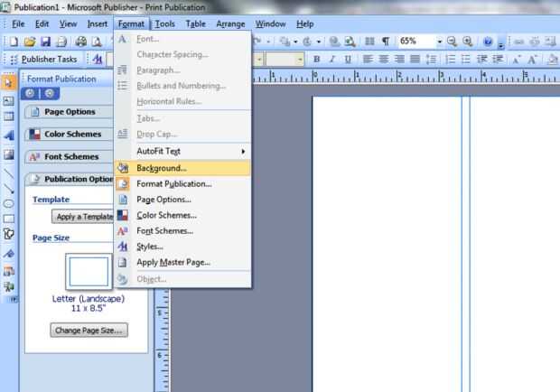Click the Save floppy disk icon
This screenshot has width=560, height=392.
tap(46, 42)
